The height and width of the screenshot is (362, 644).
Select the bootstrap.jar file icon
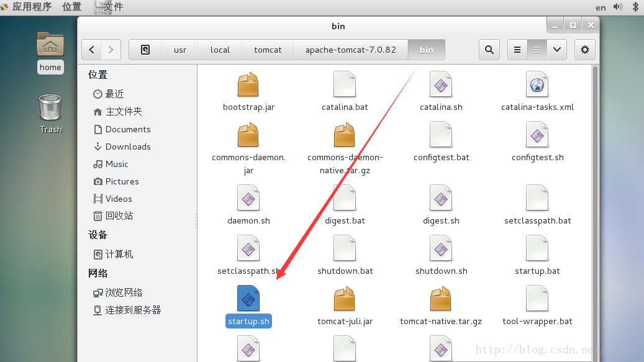point(248,84)
